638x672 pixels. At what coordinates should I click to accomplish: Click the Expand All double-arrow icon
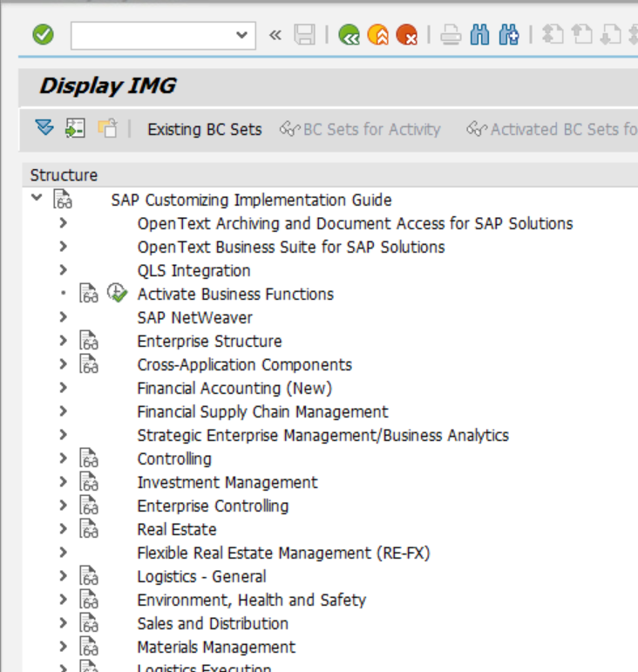click(44, 129)
